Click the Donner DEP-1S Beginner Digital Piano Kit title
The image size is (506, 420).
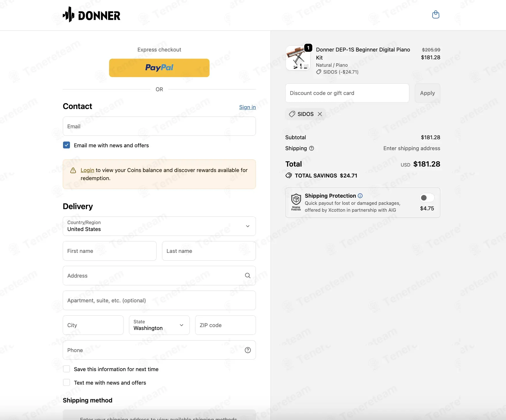click(x=363, y=54)
